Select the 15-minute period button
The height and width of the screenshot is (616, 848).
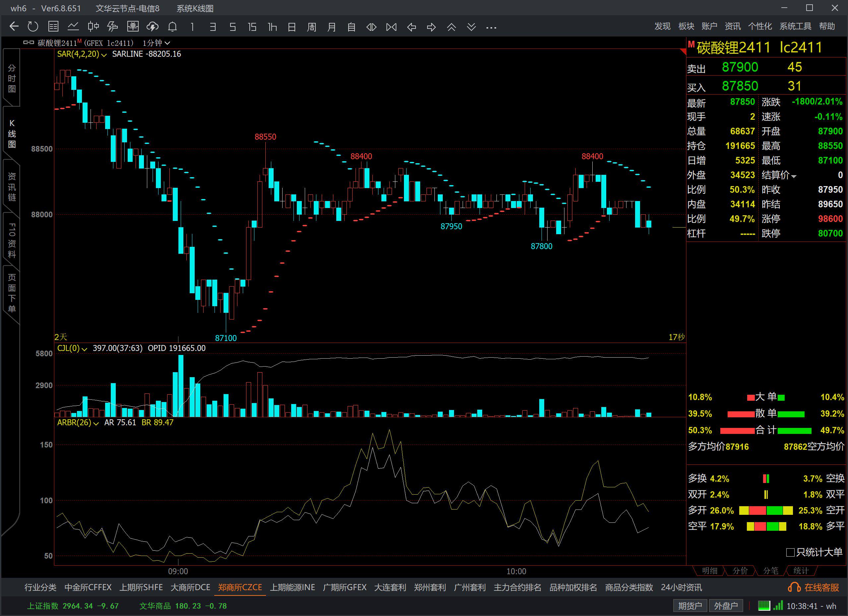pyautogui.click(x=252, y=27)
